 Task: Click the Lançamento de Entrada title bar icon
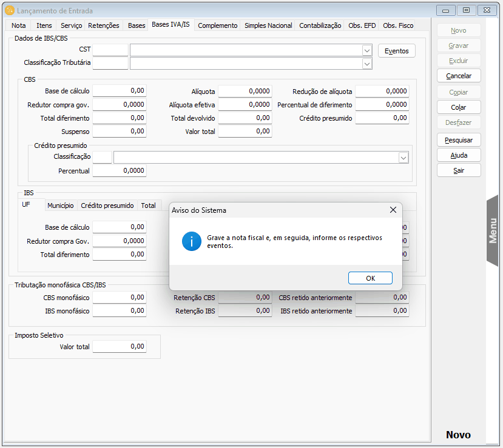9,11
